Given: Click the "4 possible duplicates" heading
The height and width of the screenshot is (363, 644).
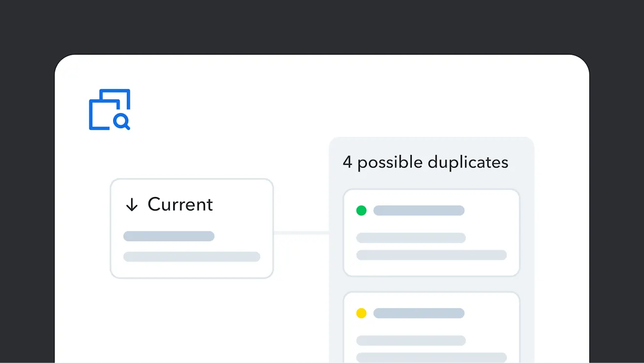Looking at the screenshot, I should 425,162.
